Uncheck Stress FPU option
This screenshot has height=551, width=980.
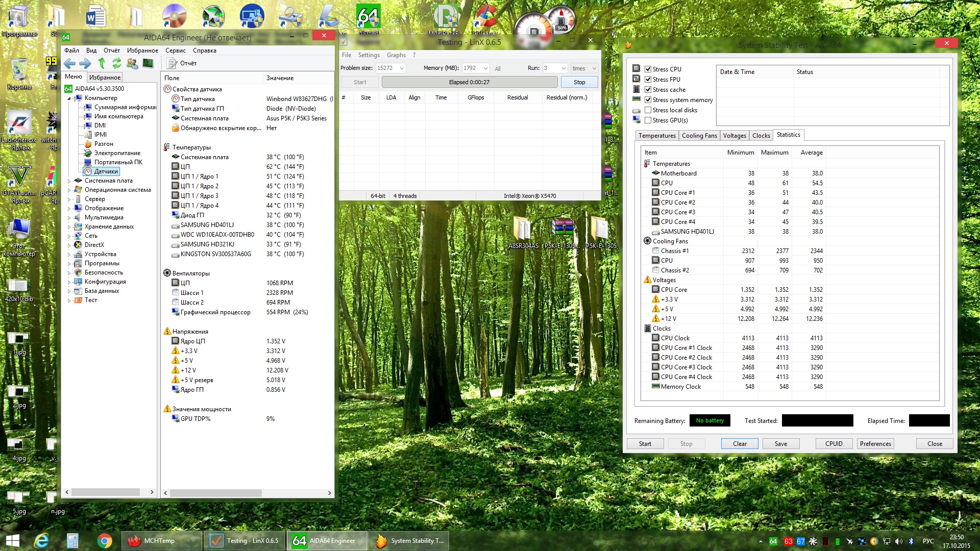coord(648,80)
